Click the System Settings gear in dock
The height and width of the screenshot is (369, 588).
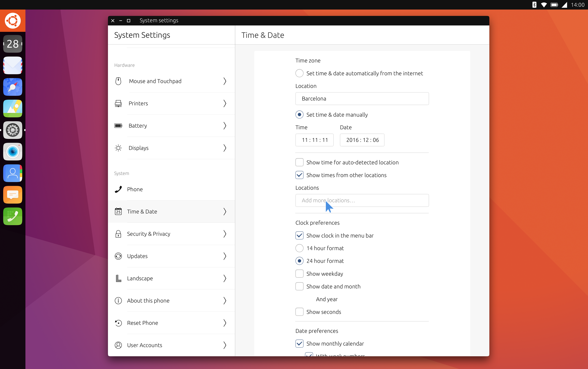pyautogui.click(x=13, y=130)
